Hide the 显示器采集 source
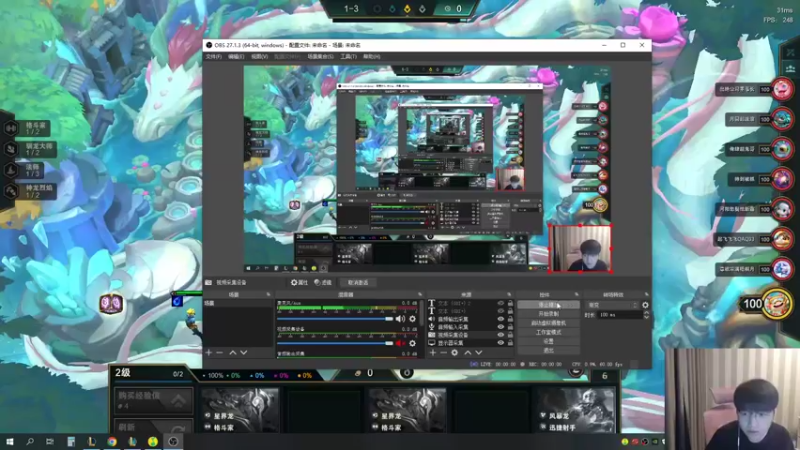This screenshot has width=800, height=450. tap(501, 343)
